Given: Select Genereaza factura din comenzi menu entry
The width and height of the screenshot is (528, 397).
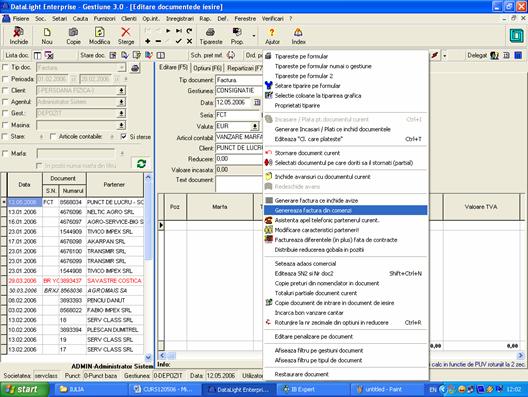Looking at the screenshot, I should tap(345, 210).
